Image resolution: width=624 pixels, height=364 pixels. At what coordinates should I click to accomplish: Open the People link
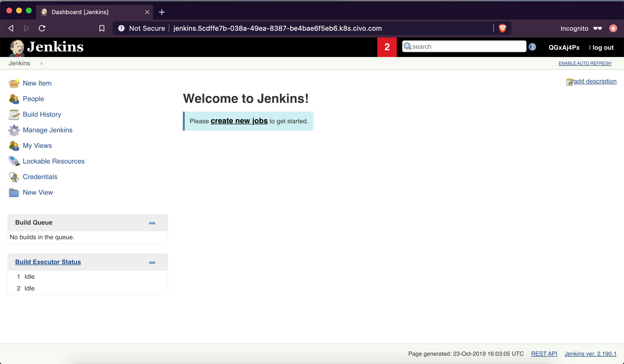33,99
